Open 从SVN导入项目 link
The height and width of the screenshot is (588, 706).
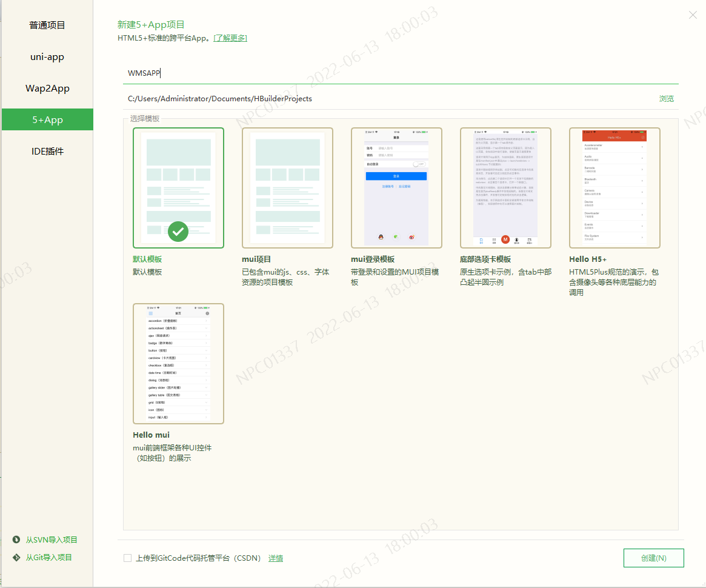pos(52,540)
